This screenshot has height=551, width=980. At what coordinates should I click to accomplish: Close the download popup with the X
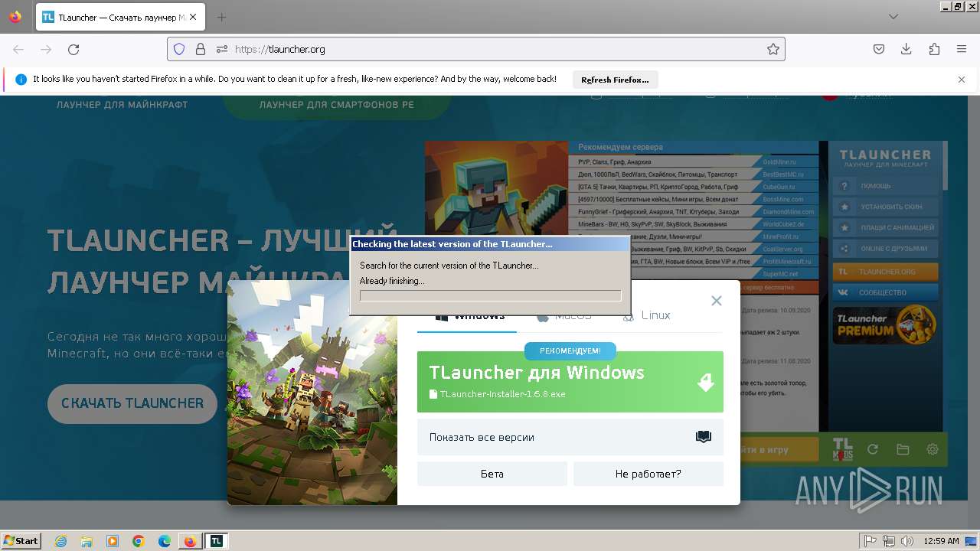pyautogui.click(x=717, y=301)
